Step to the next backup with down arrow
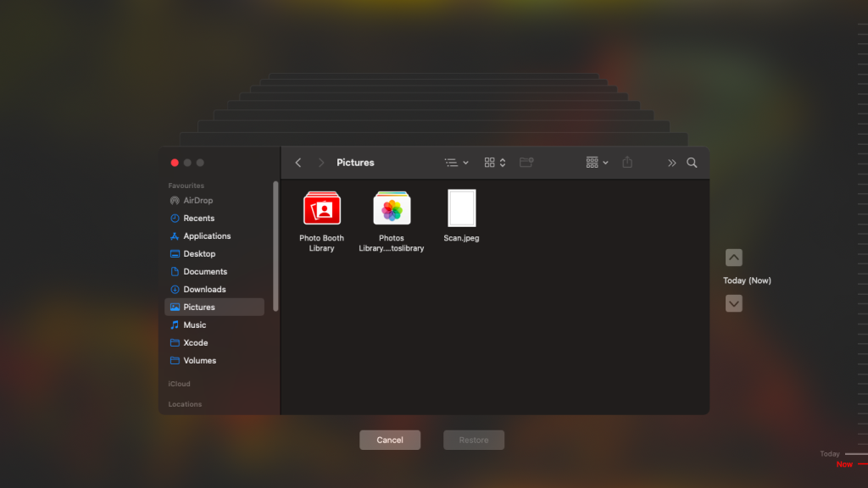Screen dimensions: 868x488 pyautogui.click(x=734, y=303)
